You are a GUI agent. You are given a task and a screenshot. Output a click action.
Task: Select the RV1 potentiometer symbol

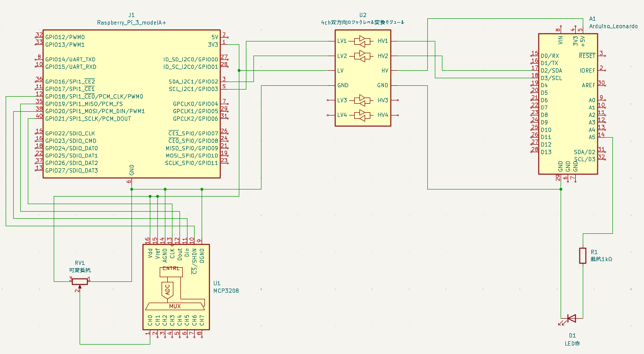pos(80,281)
